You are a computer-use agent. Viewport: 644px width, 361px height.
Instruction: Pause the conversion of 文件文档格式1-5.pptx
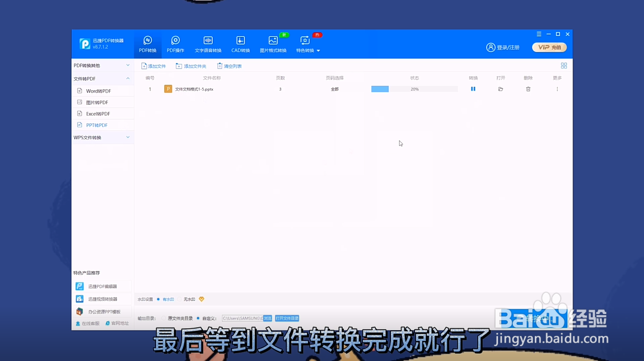[472, 89]
